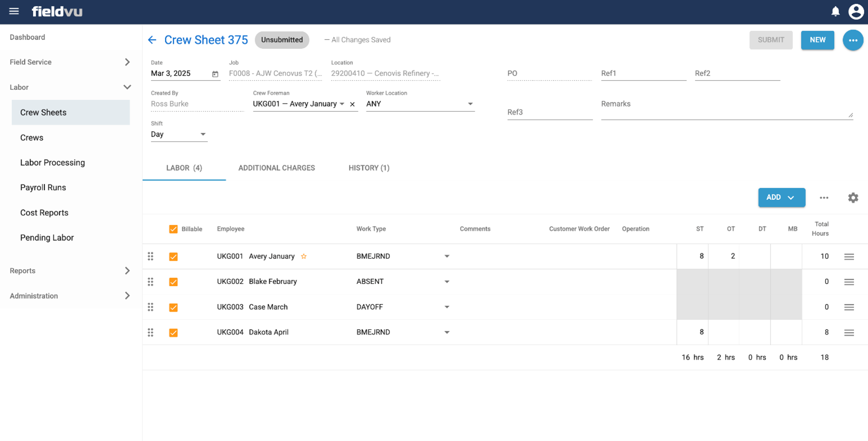868x441 pixels.
Task: Click the PO input field
Action: point(549,73)
